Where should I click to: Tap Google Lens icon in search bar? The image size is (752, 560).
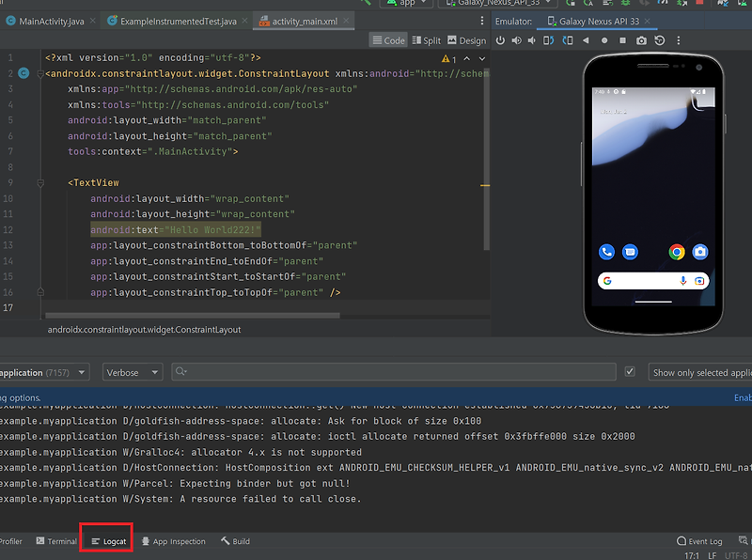coord(699,281)
